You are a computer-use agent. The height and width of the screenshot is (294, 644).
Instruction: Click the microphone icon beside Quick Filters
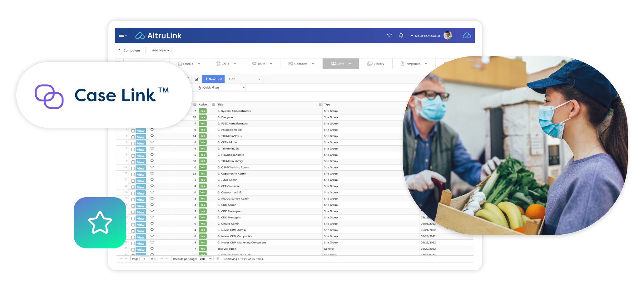tap(200, 88)
